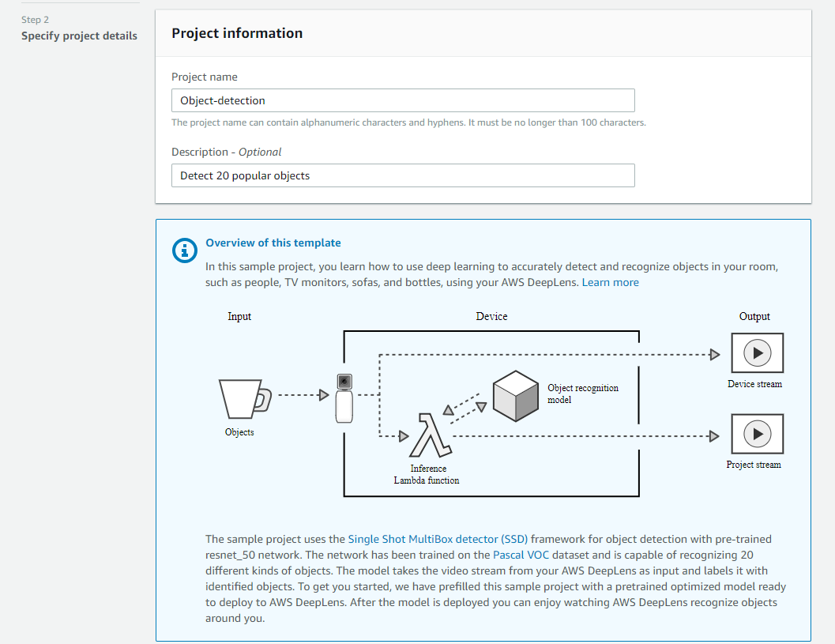Click the Device label above the box
Screen dimensions: 835x644
coord(491,316)
